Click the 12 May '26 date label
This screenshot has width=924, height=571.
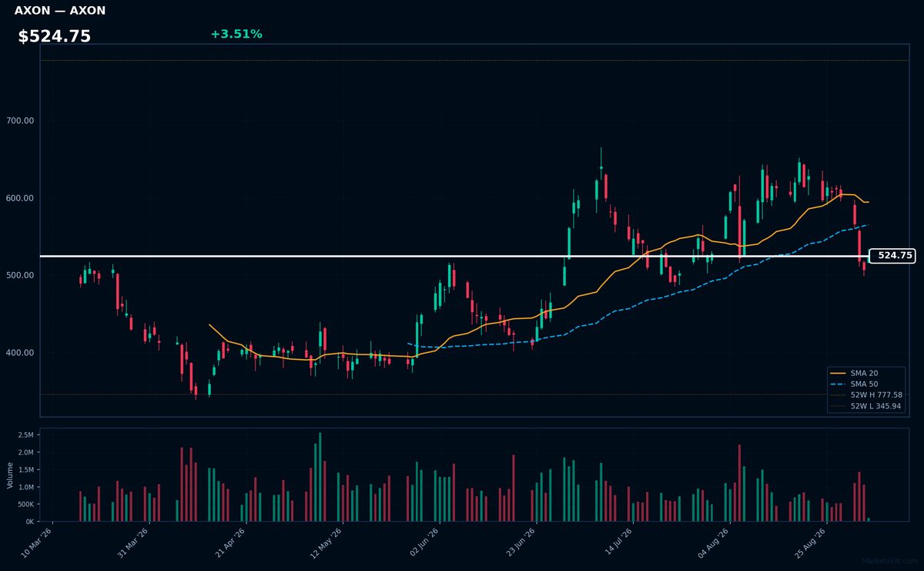click(326, 543)
